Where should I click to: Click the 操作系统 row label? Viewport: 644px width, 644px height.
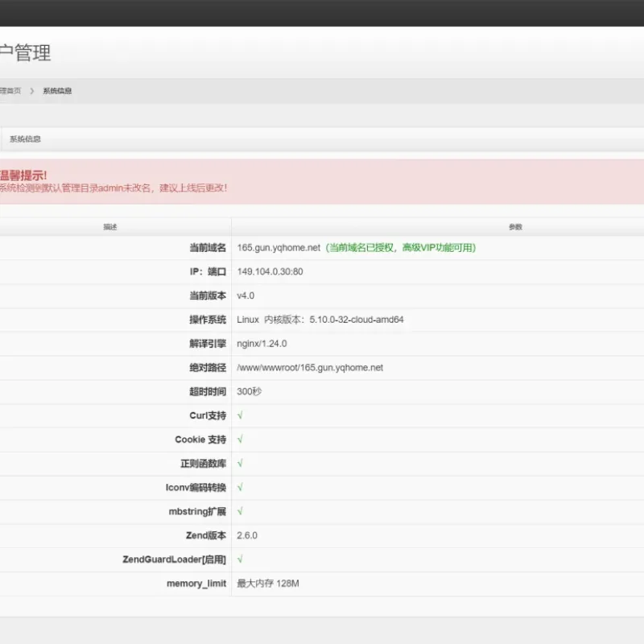(x=208, y=320)
